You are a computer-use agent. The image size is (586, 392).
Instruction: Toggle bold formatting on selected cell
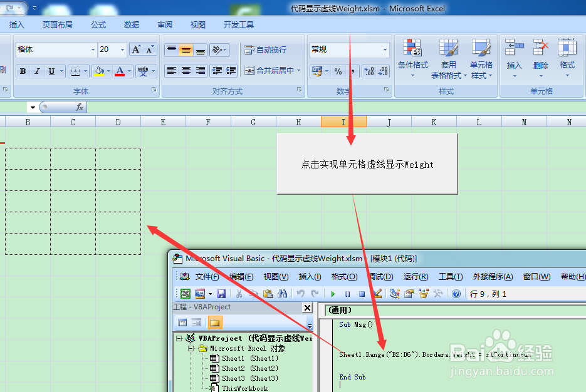(23, 71)
